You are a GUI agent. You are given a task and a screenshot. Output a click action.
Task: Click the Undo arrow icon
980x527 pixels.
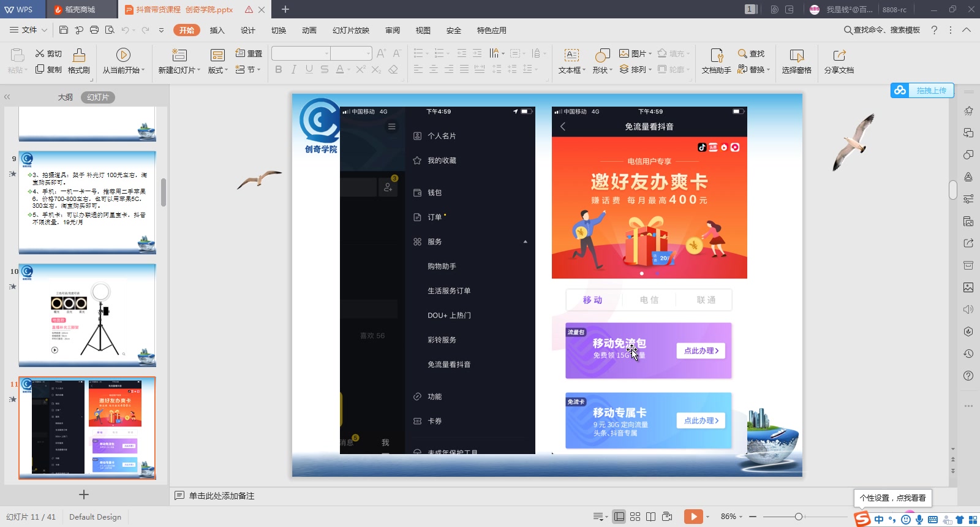(x=125, y=30)
